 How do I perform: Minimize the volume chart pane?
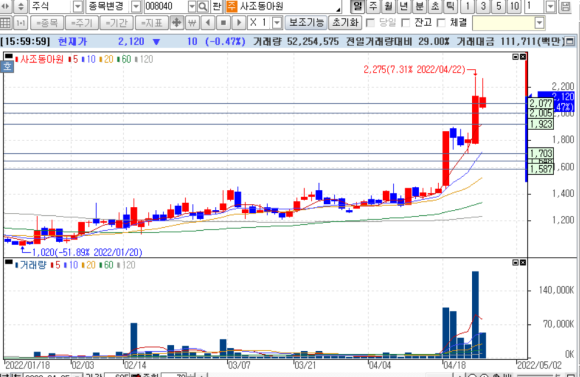(x=515, y=262)
